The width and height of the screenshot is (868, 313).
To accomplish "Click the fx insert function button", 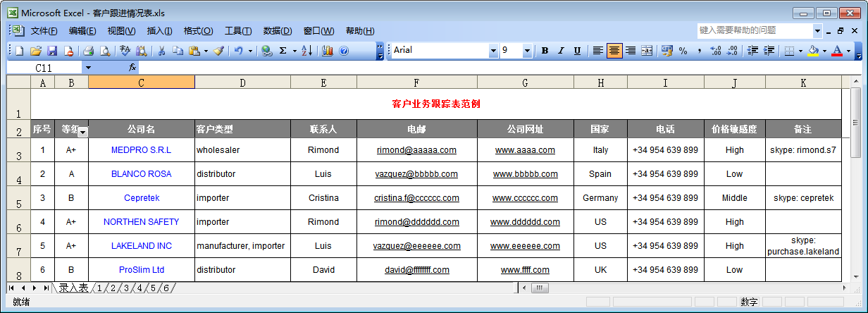I will [132, 68].
